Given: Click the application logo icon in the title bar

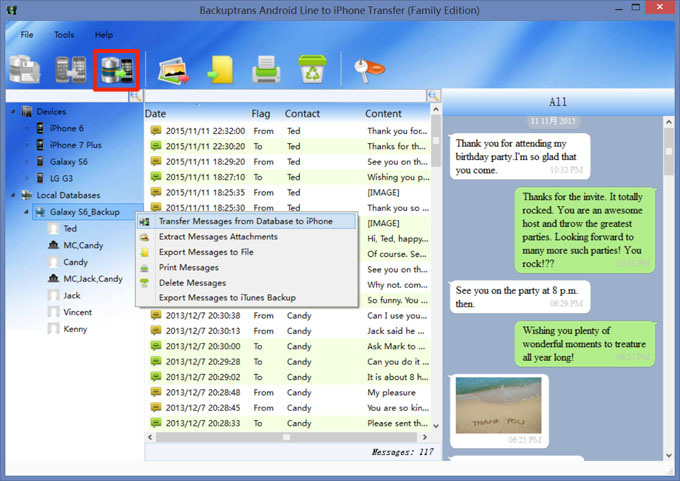Looking at the screenshot, I should [12, 10].
